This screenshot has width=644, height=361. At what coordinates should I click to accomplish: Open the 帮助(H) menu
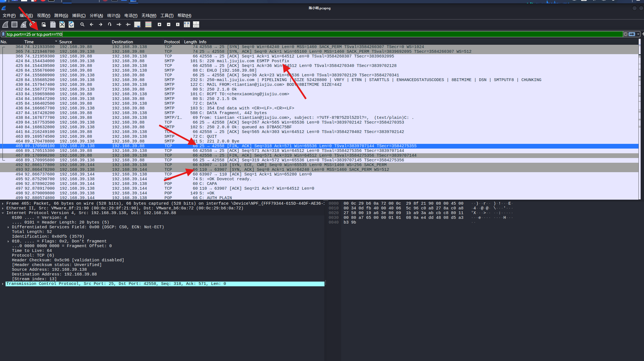pyautogui.click(x=184, y=16)
